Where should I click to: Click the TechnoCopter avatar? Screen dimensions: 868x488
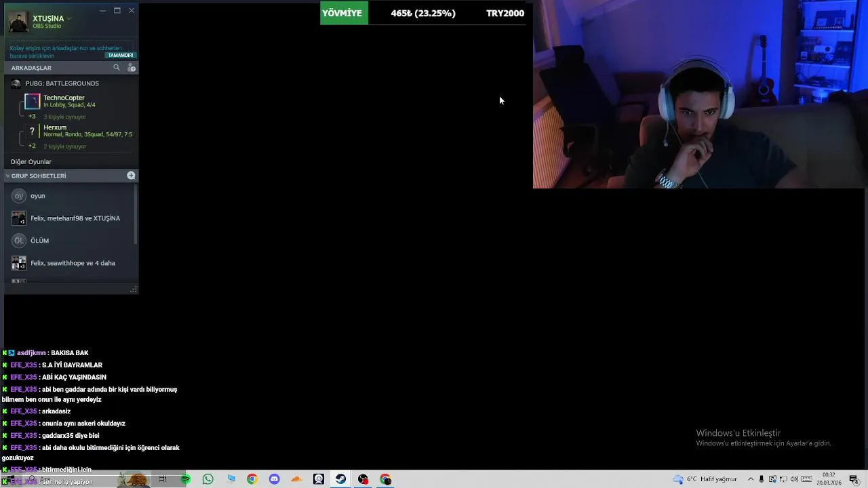pyautogui.click(x=32, y=102)
